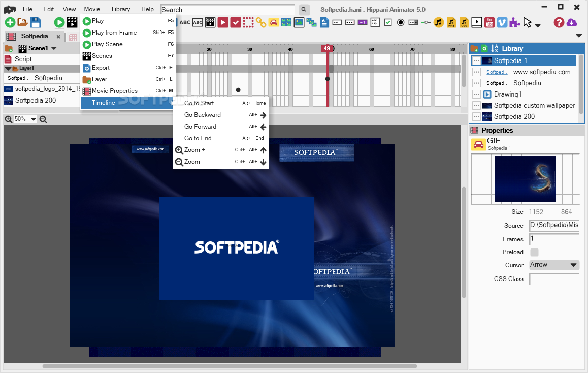Open the File menu
This screenshot has width=588, height=373.
point(27,9)
